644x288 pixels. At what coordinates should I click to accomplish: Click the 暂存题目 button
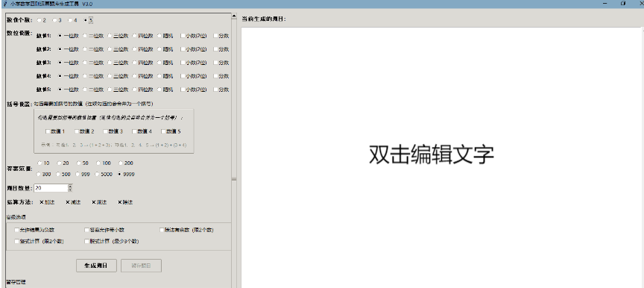(x=141, y=266)
